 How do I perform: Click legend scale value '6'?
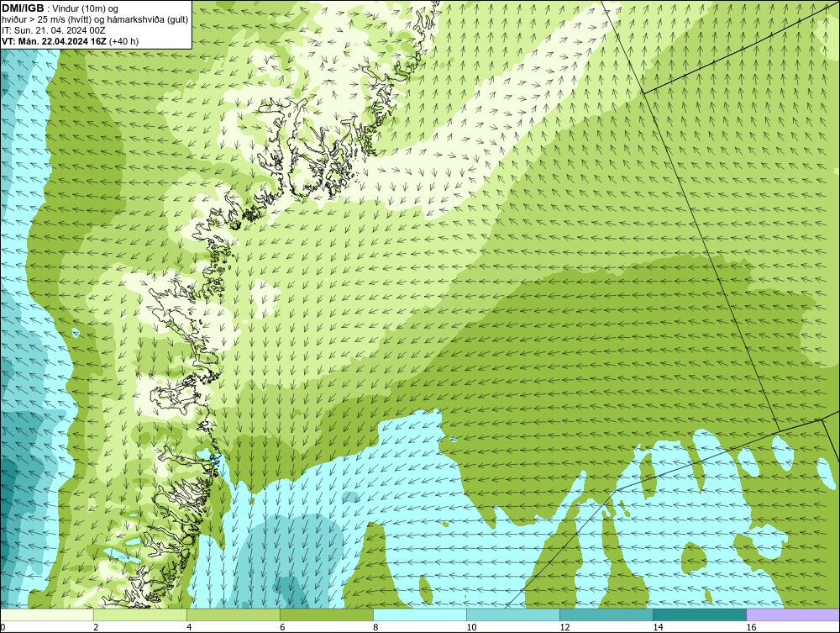[282, 627]
